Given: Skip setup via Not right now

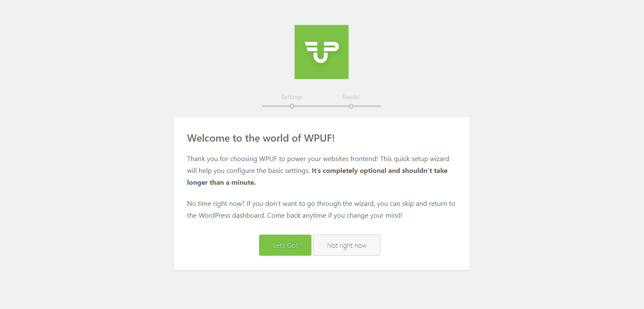Looking at the screenshot, I should [347, 245].
